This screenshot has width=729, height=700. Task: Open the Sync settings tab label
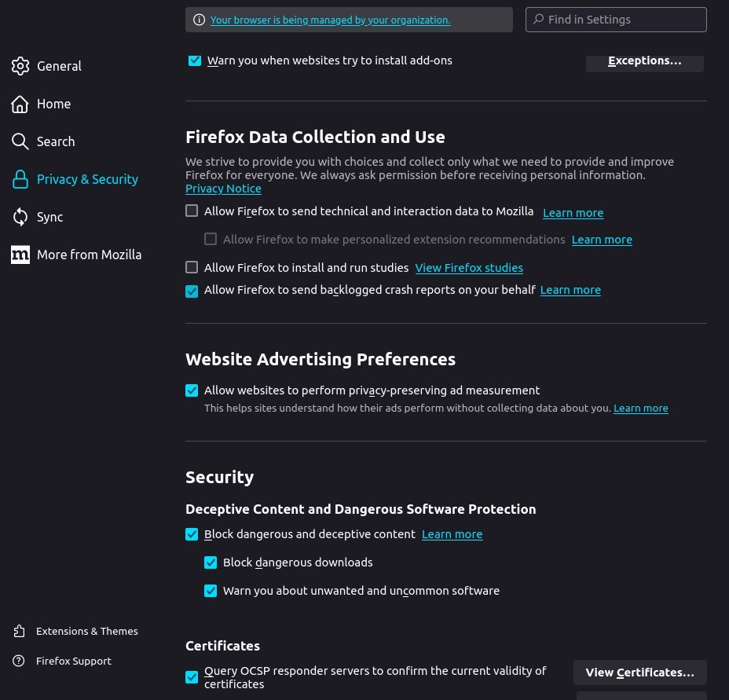point(49,217)
